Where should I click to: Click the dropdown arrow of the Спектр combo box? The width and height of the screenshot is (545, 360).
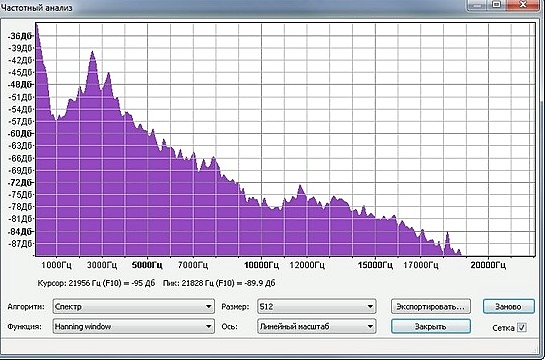(208, 306)
